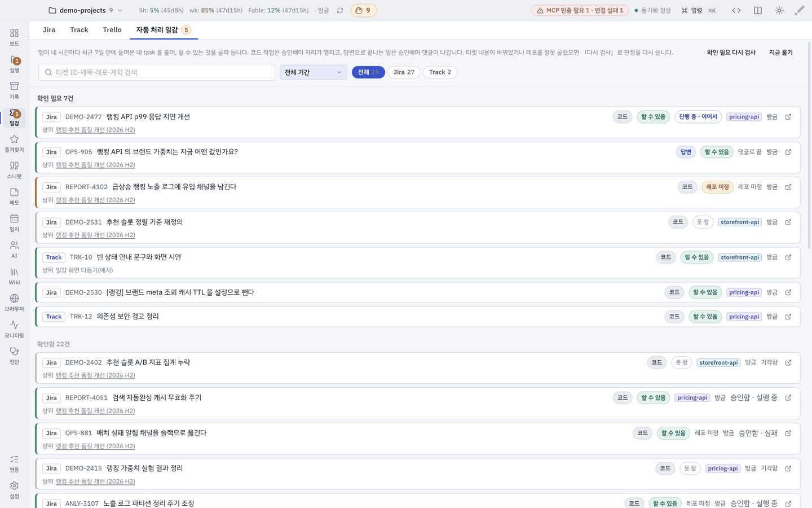
Task: Open the 일지 calendar section
Action: pyautogui.click(x=14, y=223)
